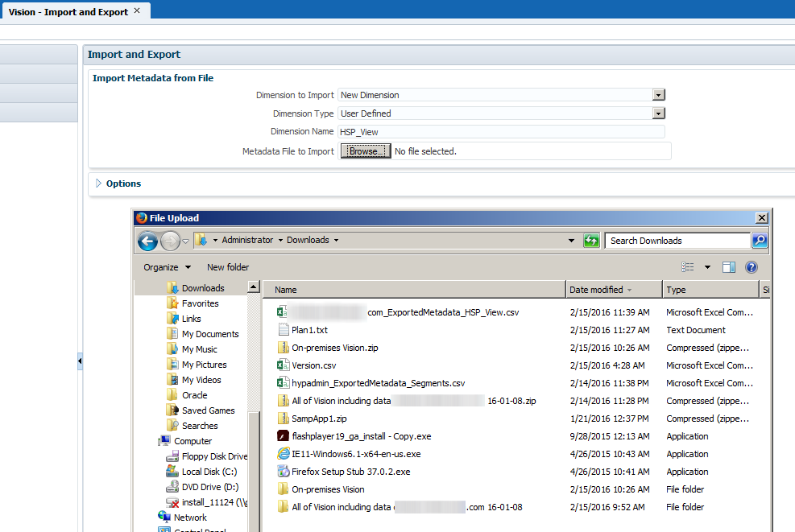
Task: Open the Dimension to Import dropdown
Action: (658, 95)
